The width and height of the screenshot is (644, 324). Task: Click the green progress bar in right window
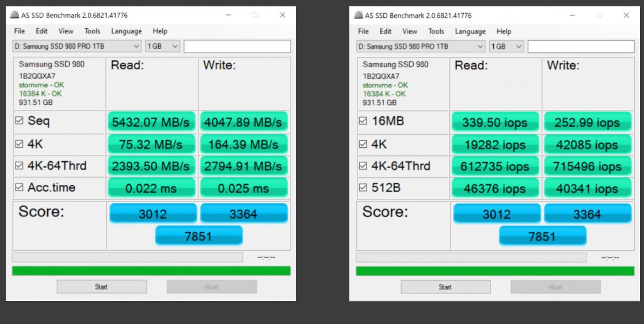495,271
